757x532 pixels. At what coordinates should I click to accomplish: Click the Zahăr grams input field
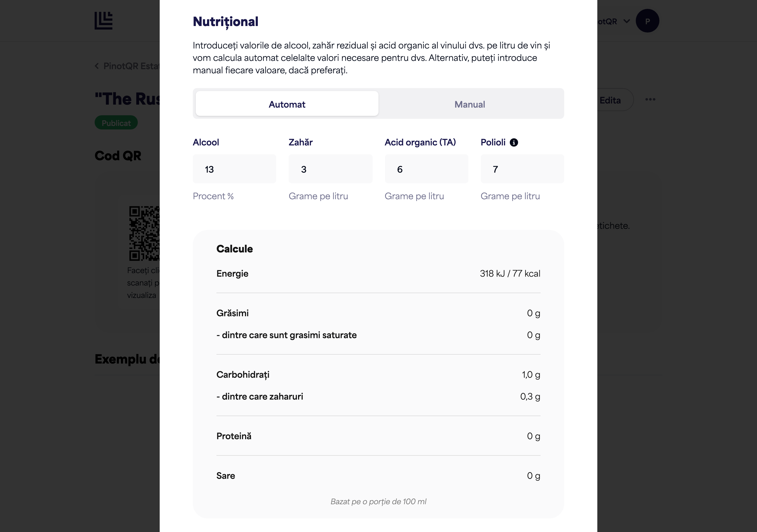[x=330, y=169]
